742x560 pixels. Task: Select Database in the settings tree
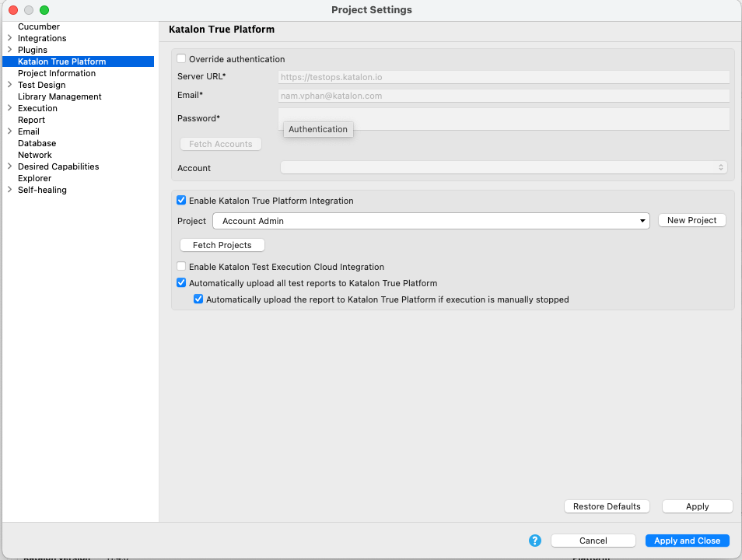point(37,143)
